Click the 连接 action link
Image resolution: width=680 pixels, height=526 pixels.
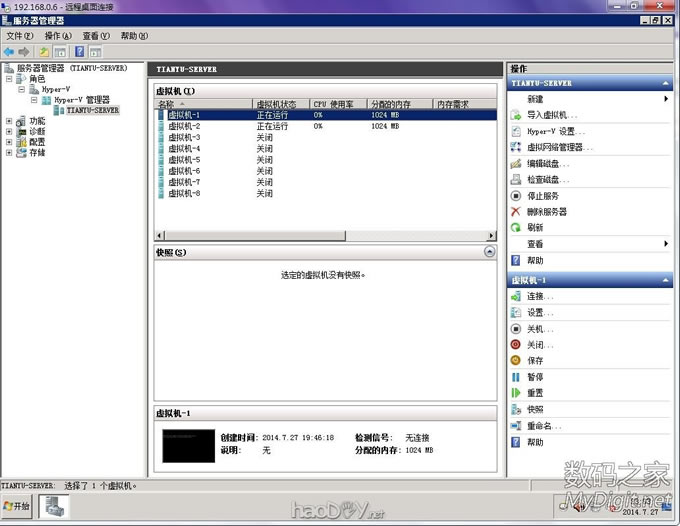540,296
